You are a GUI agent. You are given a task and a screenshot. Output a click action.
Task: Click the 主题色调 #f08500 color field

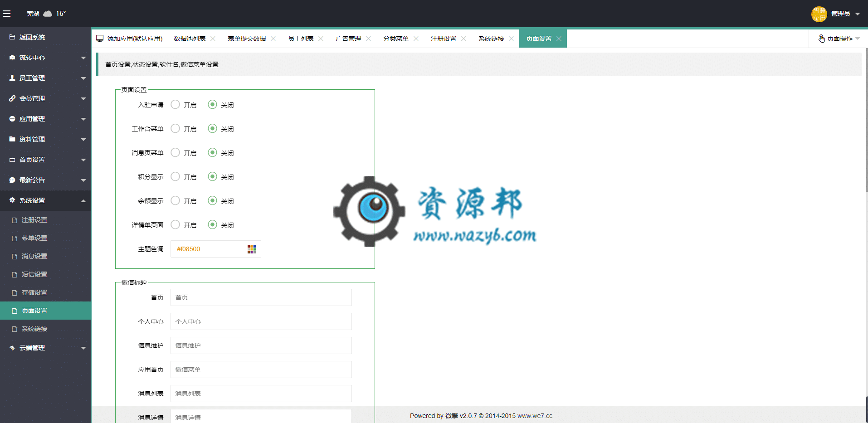(x=216, y=249)
